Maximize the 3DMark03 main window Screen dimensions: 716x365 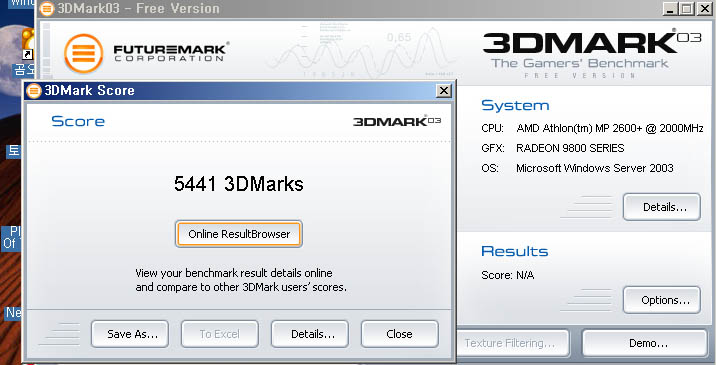pyautogui.click(x=686, y=9)
